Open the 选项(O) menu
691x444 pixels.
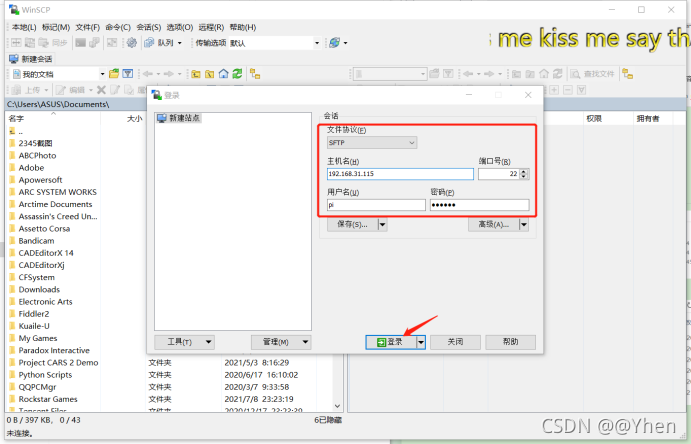[179, 27]
